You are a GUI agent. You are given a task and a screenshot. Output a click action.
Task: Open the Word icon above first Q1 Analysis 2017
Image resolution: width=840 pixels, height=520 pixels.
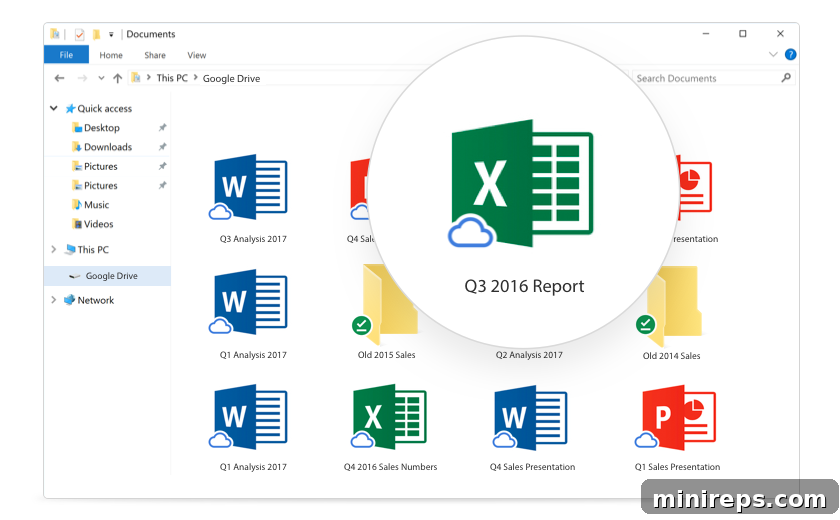249,302
